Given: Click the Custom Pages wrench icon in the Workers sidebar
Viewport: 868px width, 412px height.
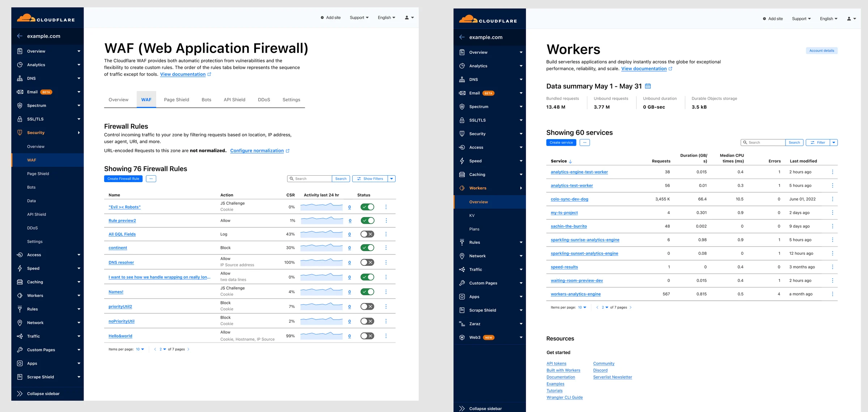Looking at the screenshot, I should tap(462, 283).
